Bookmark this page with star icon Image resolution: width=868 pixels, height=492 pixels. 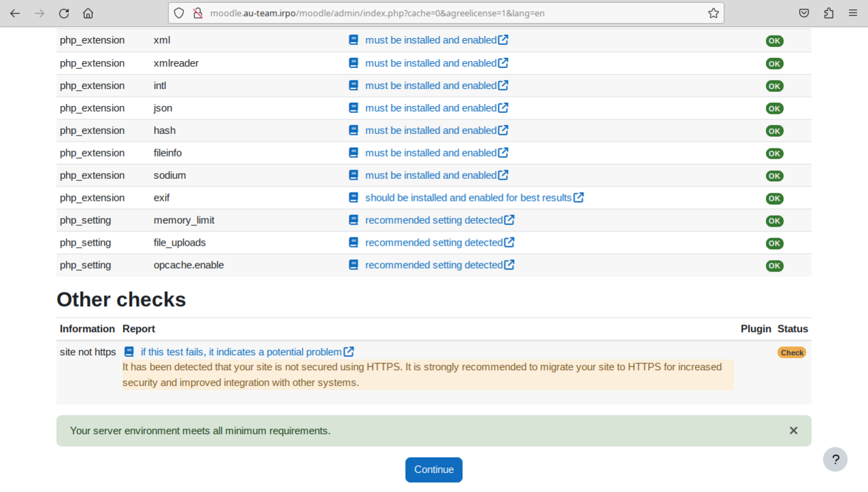[x=713, y=14]
